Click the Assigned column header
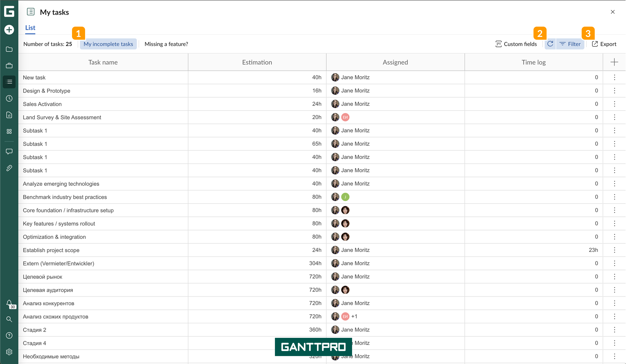Screen dimensions: 627x364 395,62
